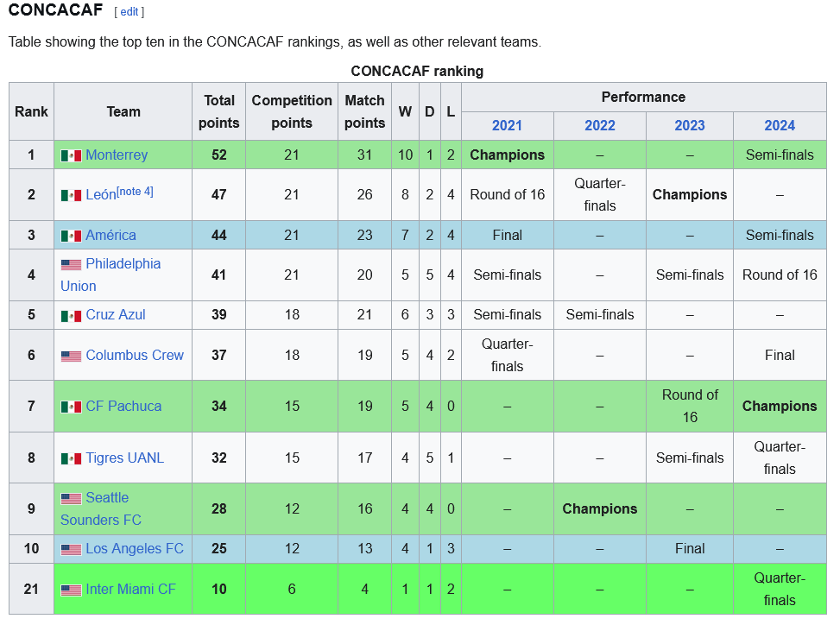Image resolution: width=840 pixels, height=625 pixels.
Task: Select Monterrey's total points value 52
Action: [219, 155]
